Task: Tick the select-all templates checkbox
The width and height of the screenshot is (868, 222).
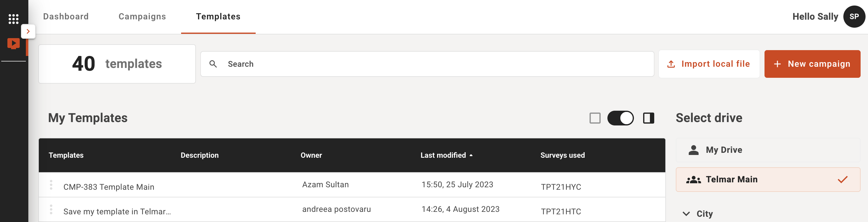Action: [595, 118]
